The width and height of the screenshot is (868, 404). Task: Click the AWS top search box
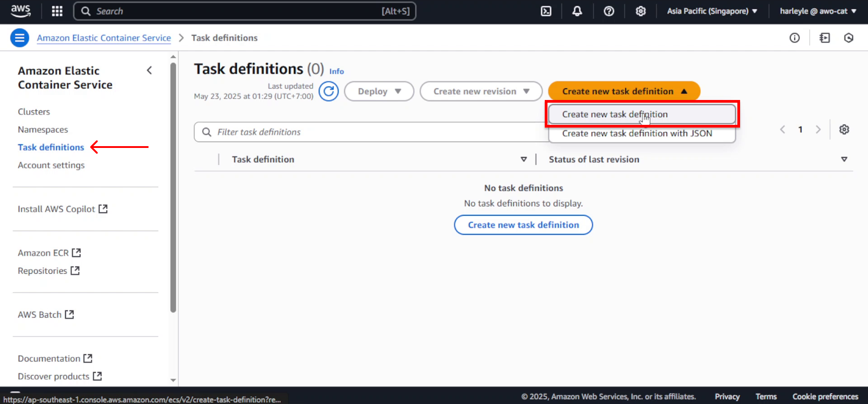[x=245, y=11]
